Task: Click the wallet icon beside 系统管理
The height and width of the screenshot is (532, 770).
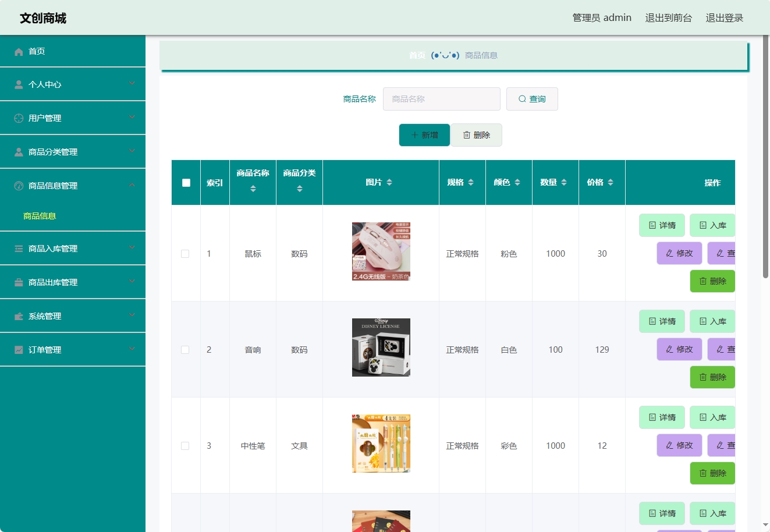Action: click(x=19, y=316)
